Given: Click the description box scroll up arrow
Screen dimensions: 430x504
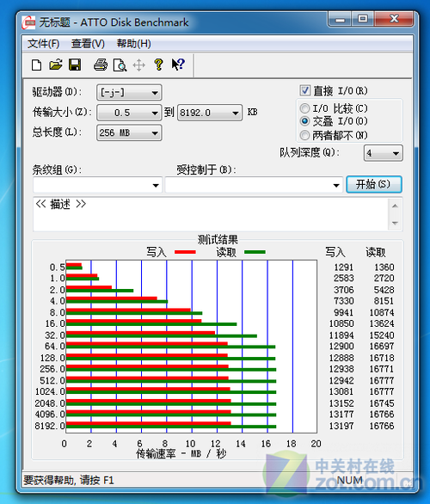Looking at the screenshot, I should 396,206.
